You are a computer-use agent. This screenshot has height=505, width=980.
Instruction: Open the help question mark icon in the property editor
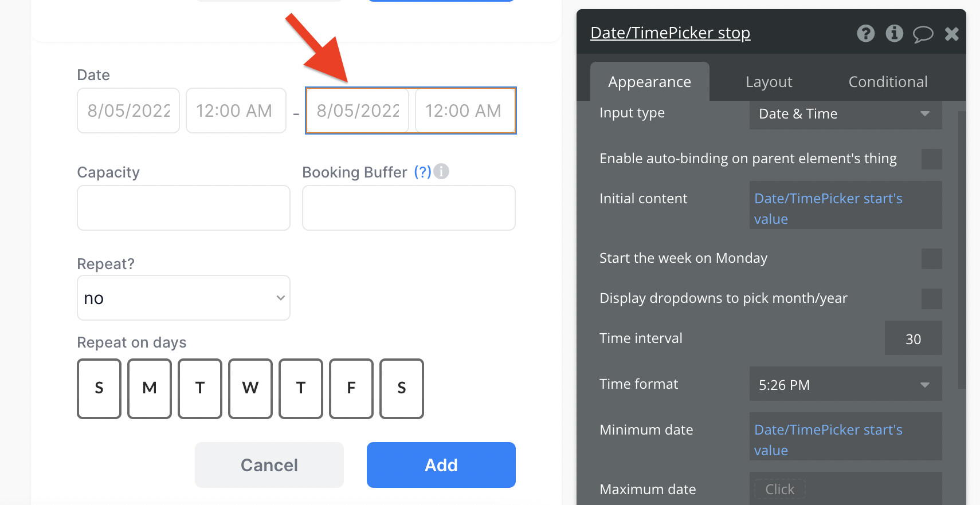[x=865, y=34]
